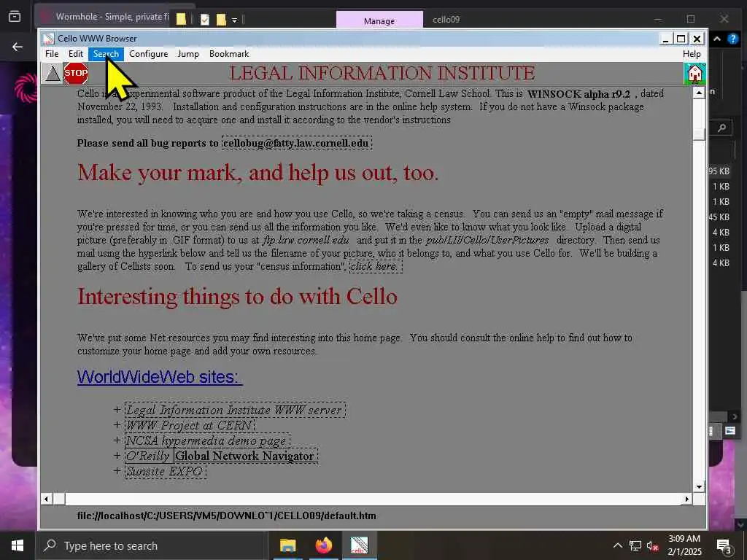Screen dimensions: 747x560
Task: Open the Jump menu
Action: [188, 54]
